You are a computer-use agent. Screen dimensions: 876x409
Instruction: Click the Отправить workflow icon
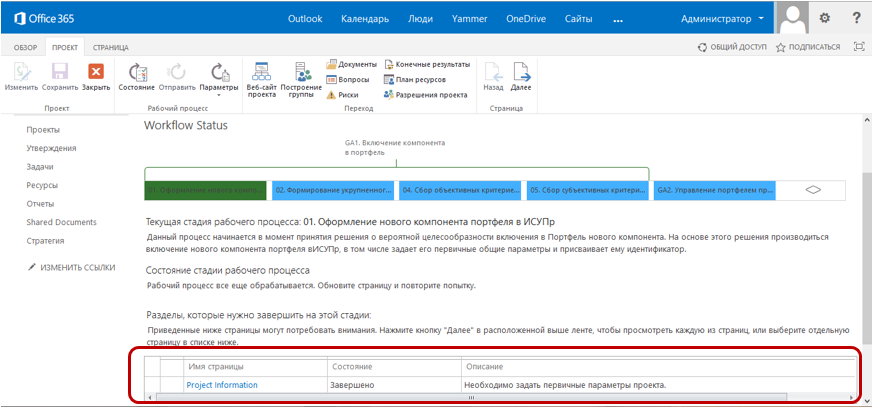[177, 77]
